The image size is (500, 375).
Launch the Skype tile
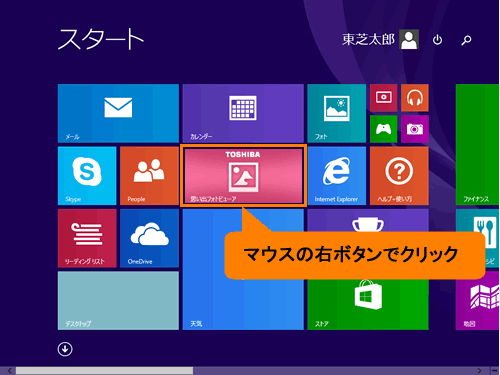point(87,176)
